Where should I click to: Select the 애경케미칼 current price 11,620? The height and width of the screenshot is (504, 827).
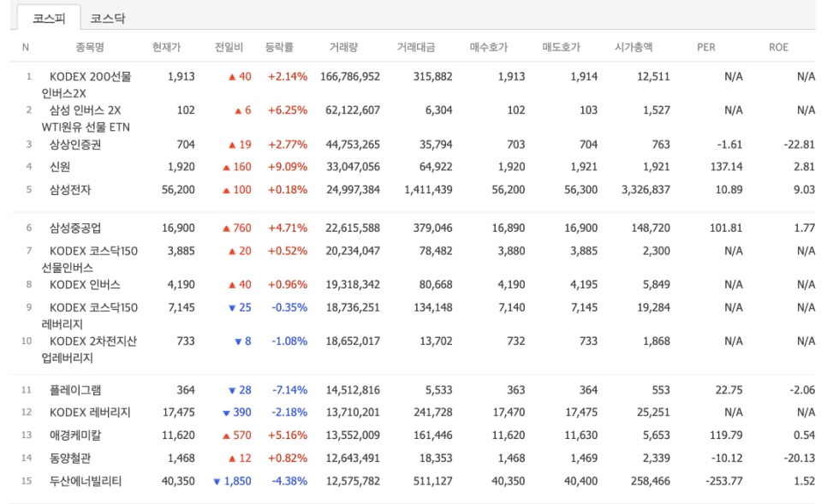(x=178, y=435)
